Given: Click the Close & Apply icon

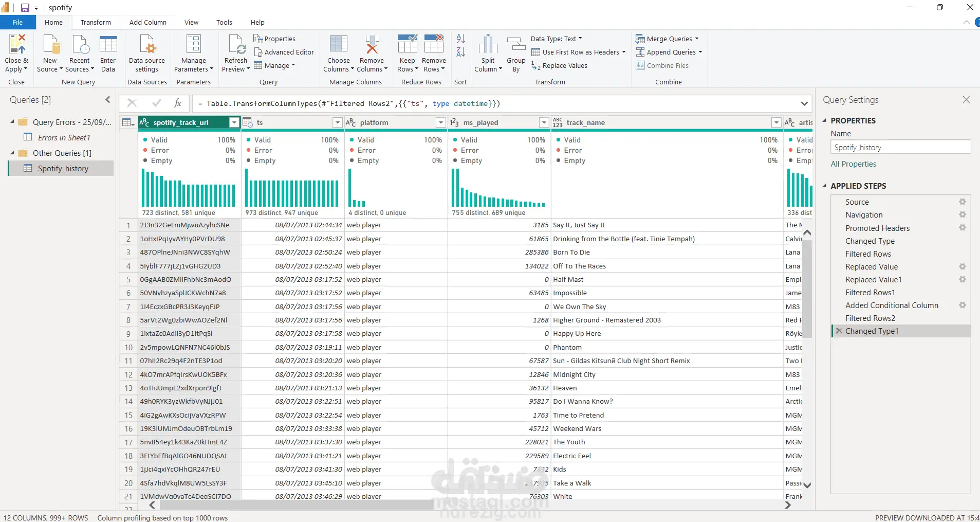Looking at the screenshot, I should coord(16,44).
